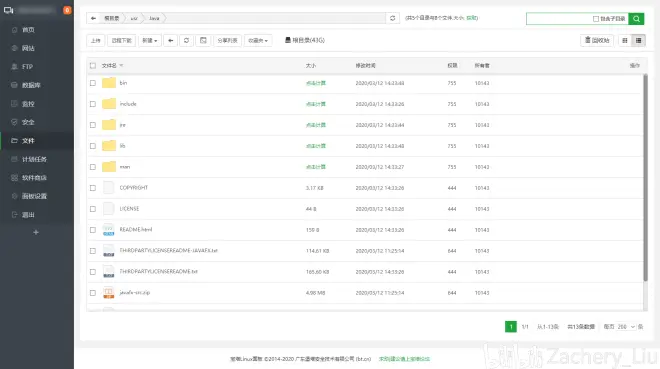Click the green search button

click(636, 19)
